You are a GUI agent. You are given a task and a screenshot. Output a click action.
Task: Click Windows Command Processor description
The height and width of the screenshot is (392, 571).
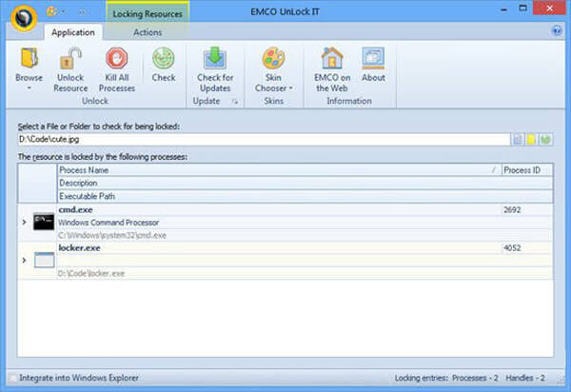coord(108,223)
